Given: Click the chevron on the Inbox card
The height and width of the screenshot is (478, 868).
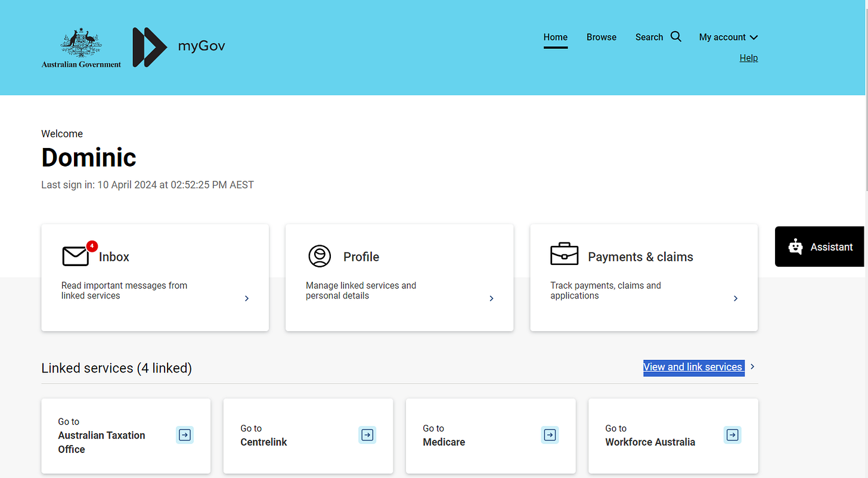Looking at the screenshot, I should click(247, 298).
